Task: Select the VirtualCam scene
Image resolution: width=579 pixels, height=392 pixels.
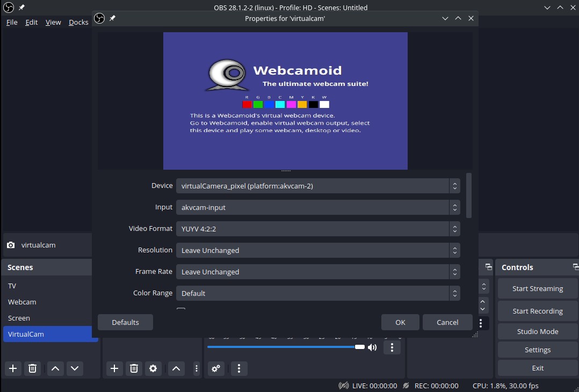Action: tap(47, 334)
